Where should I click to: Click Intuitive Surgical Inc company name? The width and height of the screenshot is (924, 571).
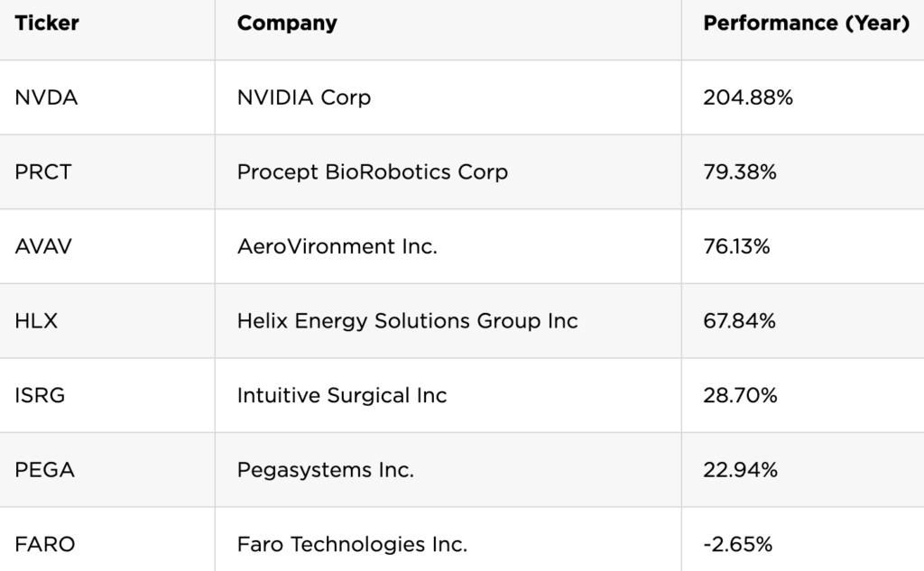tap(342, 395)
